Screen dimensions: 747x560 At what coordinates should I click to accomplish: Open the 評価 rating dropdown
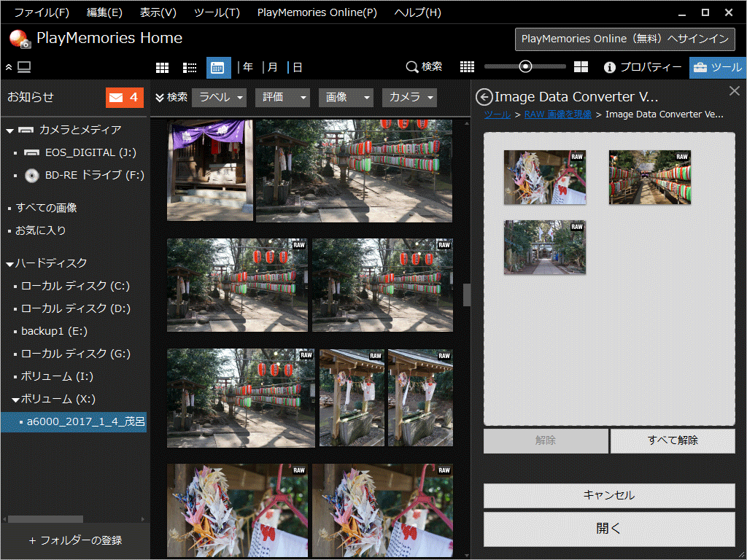tap(282, 98)
